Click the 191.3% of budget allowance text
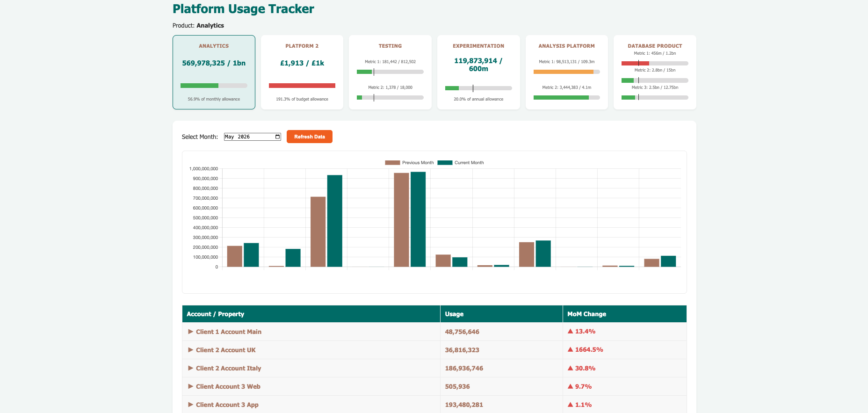The height and width of the screenshot is (413, 868). [x=302, y=99]
